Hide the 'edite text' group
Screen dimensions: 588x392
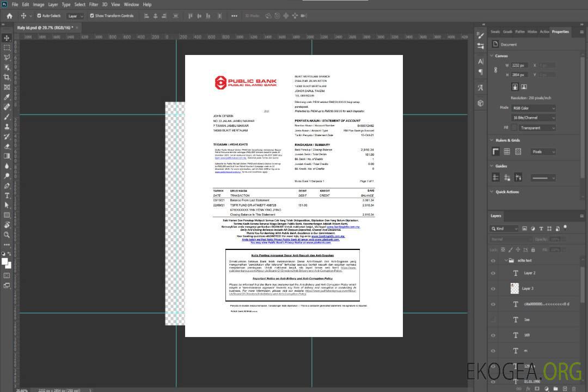[x=493, y=261]
